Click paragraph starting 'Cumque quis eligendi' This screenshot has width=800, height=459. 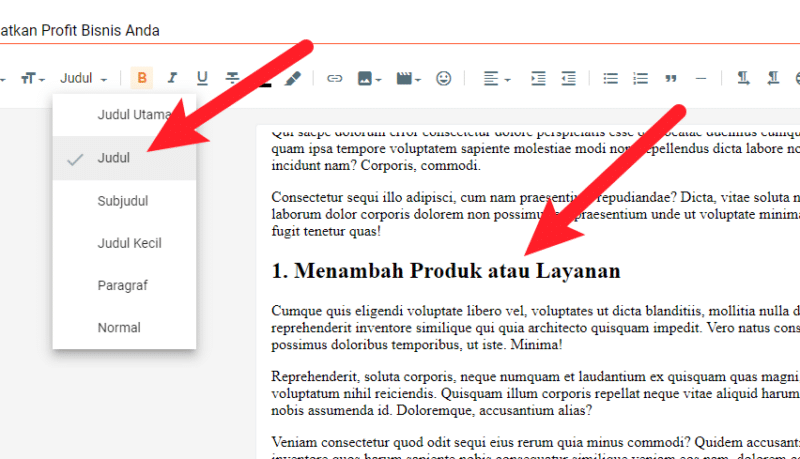click(x=535, y=327)
